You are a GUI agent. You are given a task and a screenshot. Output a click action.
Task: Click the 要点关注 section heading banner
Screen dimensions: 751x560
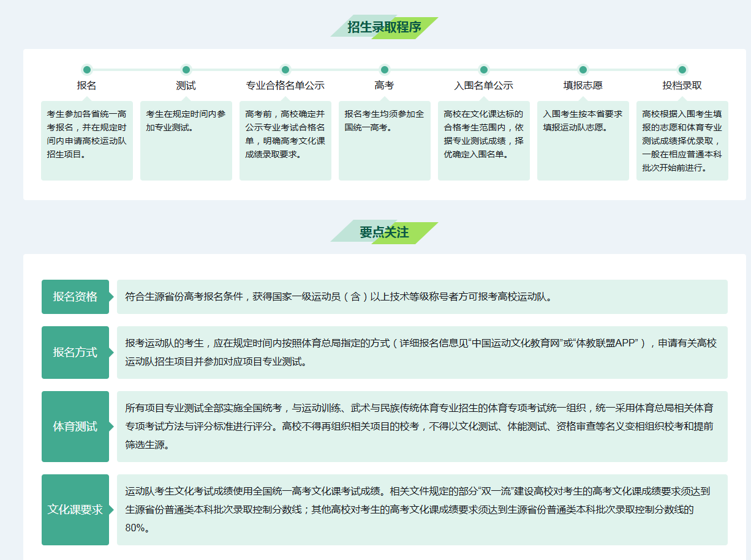pos(384,233)
